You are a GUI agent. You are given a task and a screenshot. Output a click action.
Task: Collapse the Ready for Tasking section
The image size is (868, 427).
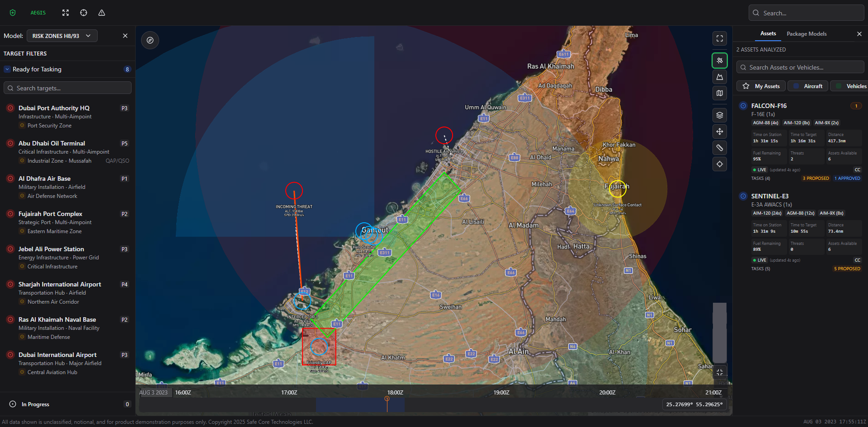coord(7,69)
